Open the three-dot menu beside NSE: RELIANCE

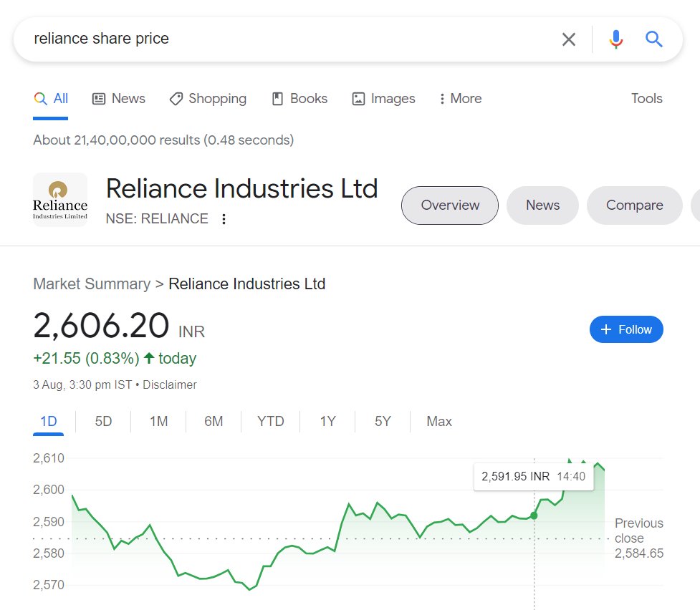224,218
